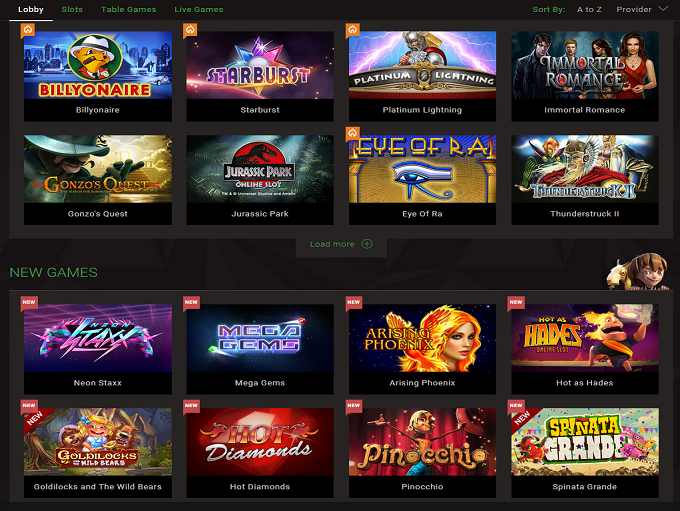
Task: Click the plus circle icon beside Load more
Action: coord(367,244)
